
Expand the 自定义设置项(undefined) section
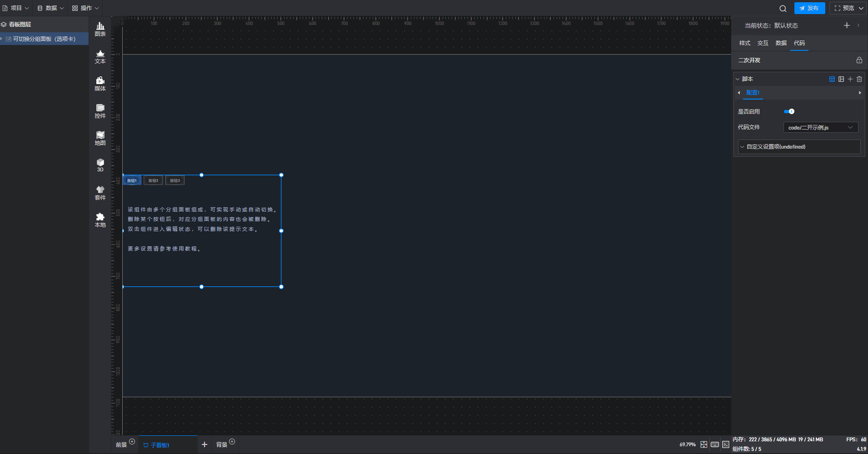[x=799, y=147]
